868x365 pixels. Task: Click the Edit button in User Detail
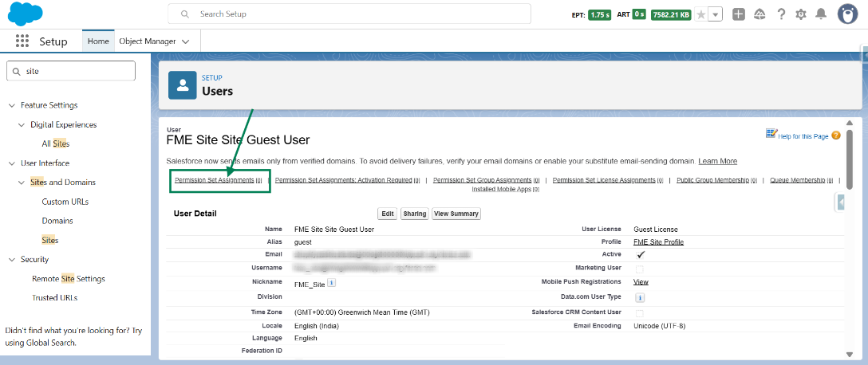(x=388, y=214)
